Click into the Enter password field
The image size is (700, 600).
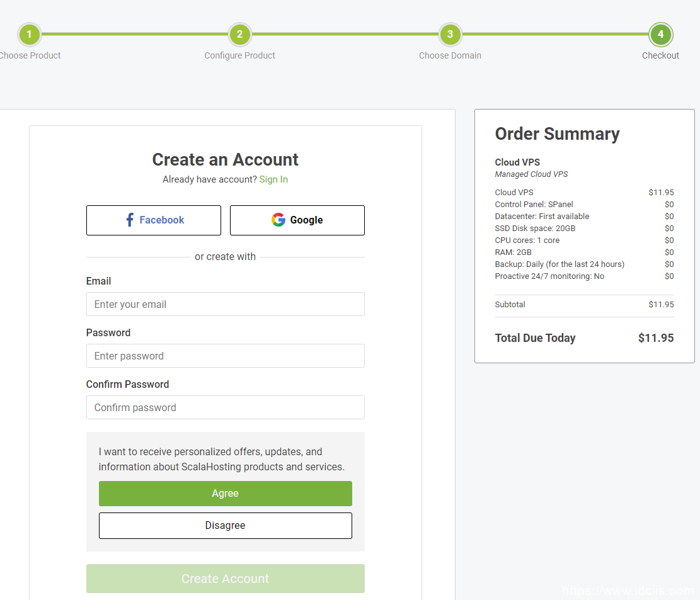(225, 356)
